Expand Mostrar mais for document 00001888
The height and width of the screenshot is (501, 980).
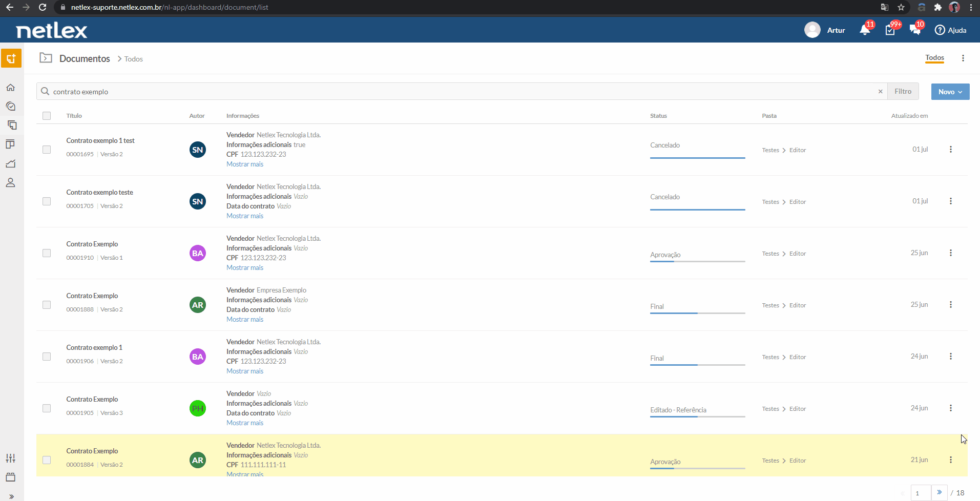pyautogui.click(x=245, y=320)
